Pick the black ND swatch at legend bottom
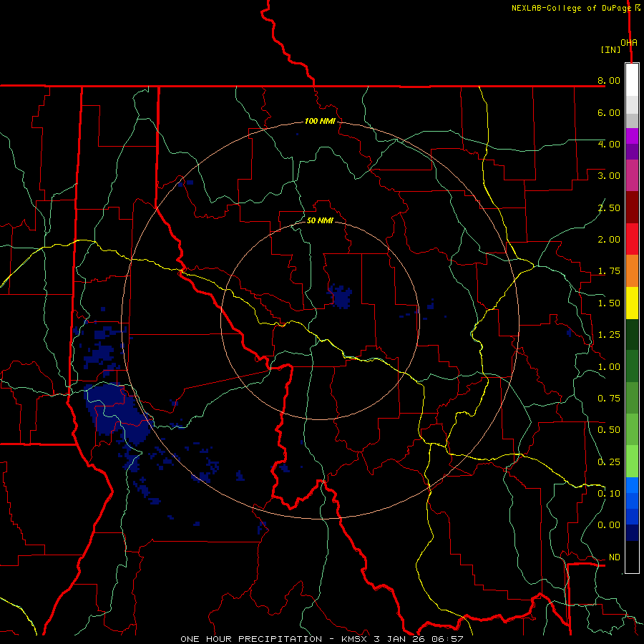 632,557
